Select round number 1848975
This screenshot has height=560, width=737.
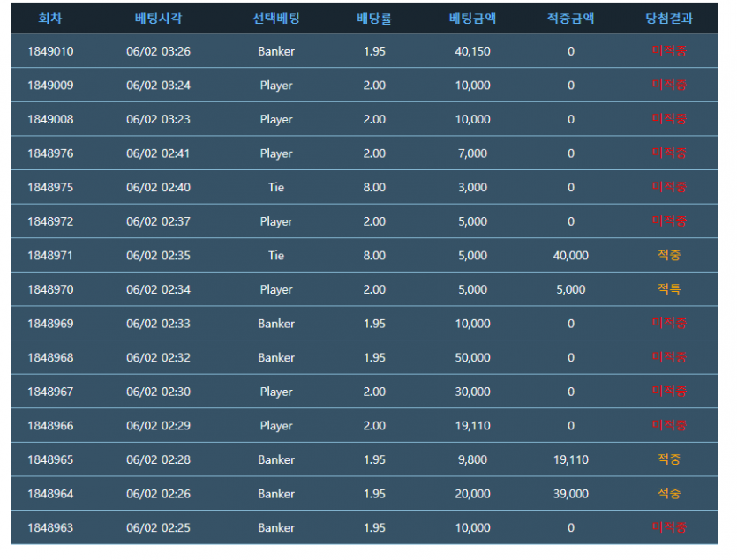(50, 188)
